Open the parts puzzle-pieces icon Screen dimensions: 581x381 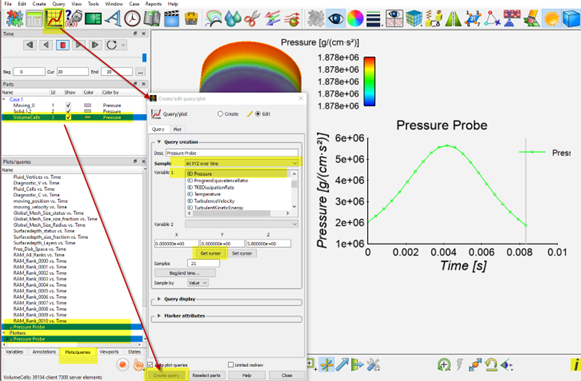pyautogui.click(x=14, y=18)
